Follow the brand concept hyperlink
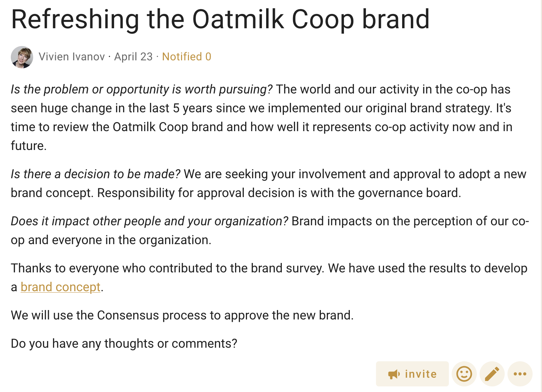Image resolution: width=542 pixels, height=392 pixels. (x=60, y=287)
